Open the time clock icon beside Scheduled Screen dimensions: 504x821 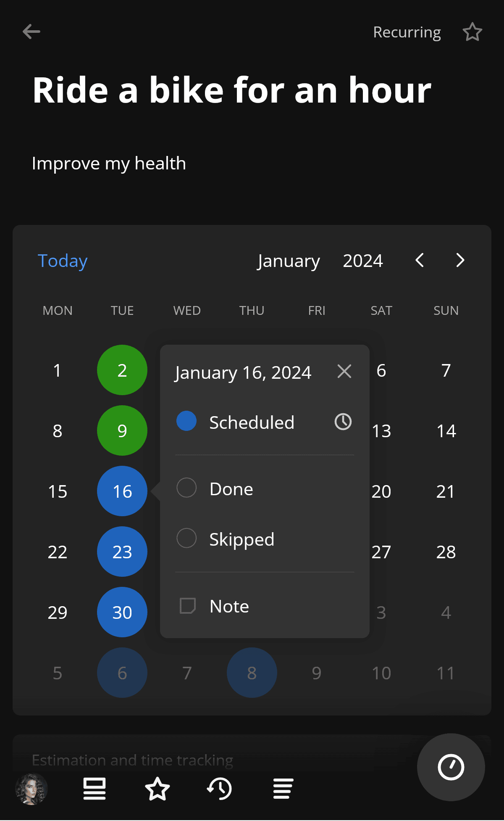[343, 422]
